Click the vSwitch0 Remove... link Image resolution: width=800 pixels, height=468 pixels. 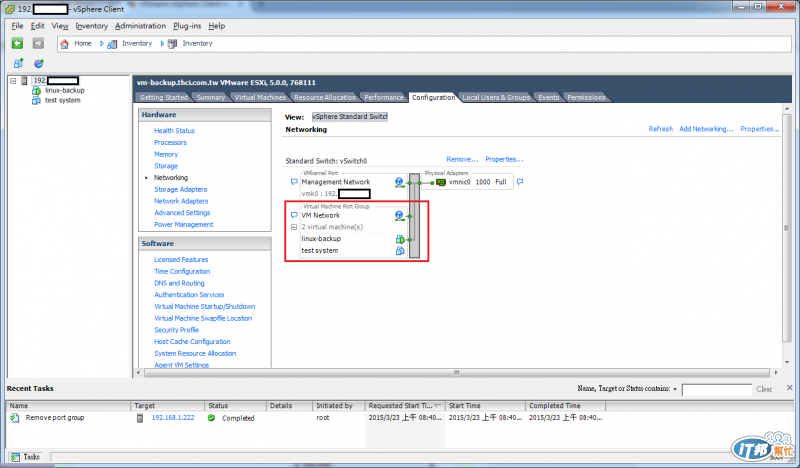pyautogui.click(x=462, y=159)
